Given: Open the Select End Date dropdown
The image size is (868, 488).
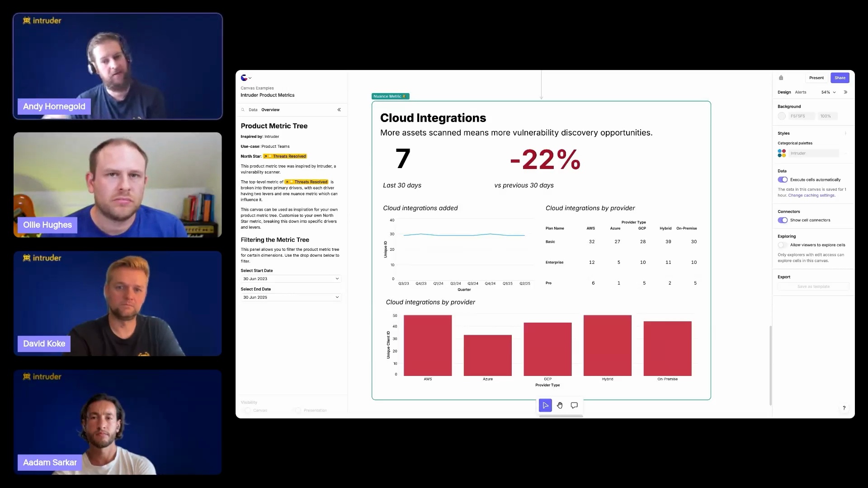Looking at the screenshot, I should 291,297.
